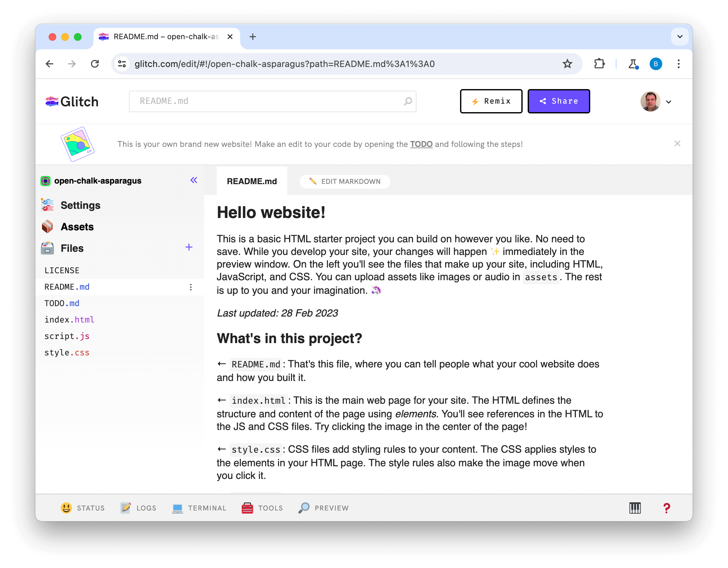Click the Share button
728x568 pixels.
tap(559, 101)
